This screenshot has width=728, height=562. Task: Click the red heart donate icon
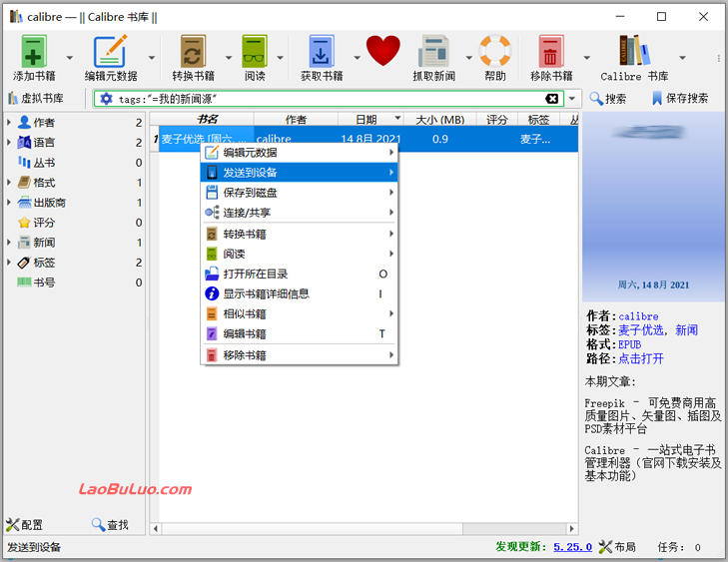pos(383,50)
